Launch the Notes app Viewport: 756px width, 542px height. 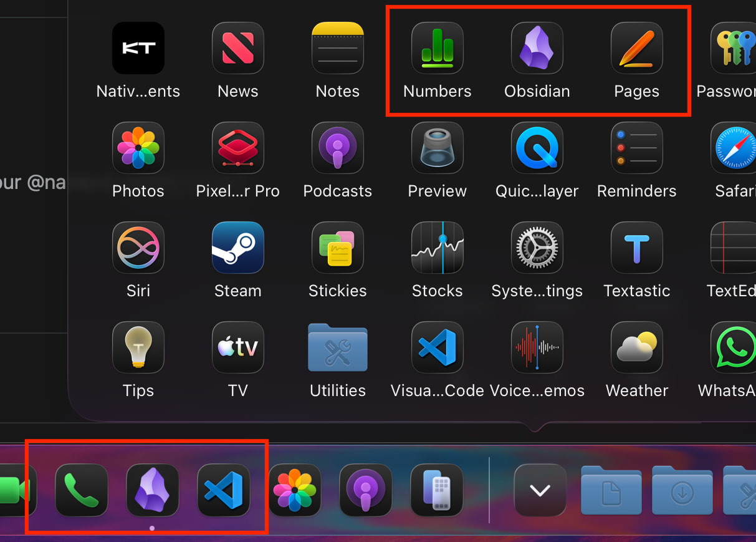point(337,49)
